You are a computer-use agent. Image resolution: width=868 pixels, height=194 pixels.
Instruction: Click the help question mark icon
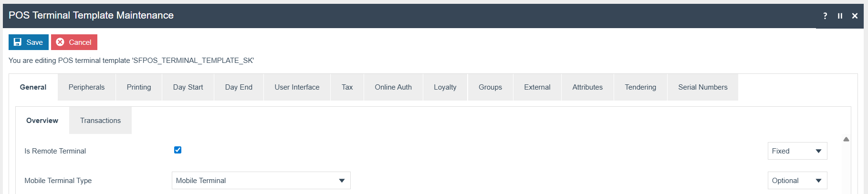[x=825, y=16]
